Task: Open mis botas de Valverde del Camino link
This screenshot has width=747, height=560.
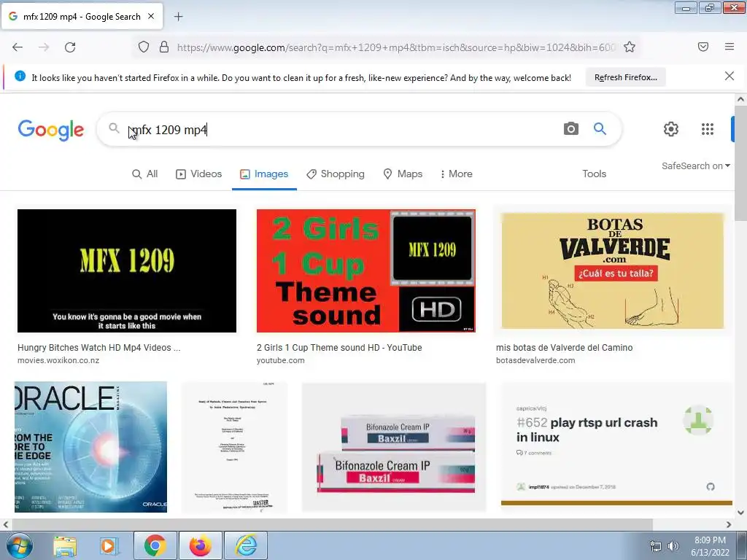Action: (564, 348)
